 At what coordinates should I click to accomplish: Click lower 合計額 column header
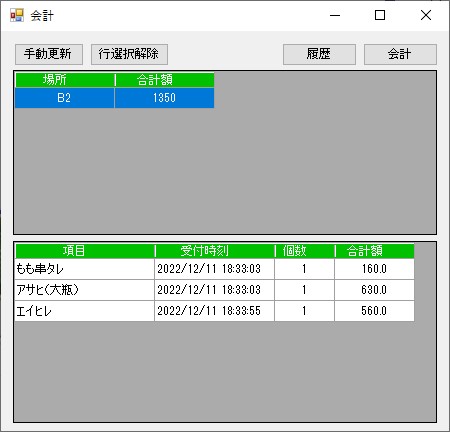tap(375, 251)
